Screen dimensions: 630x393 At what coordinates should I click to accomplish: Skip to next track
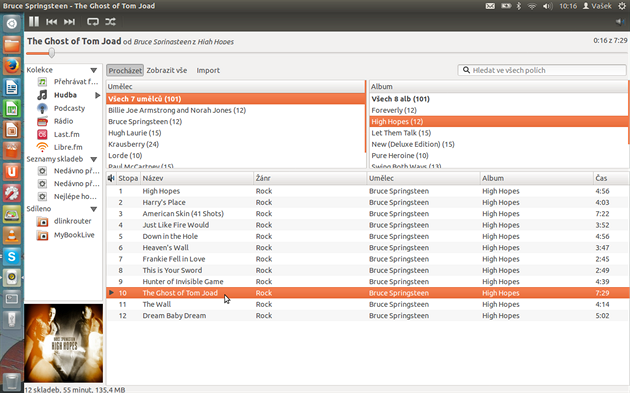69,22
